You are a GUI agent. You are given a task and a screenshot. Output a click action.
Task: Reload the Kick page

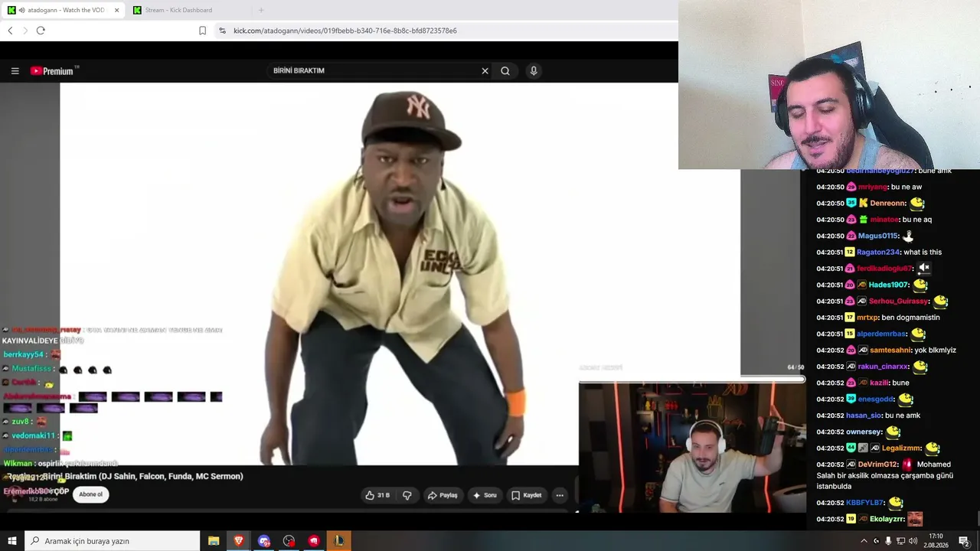click(41, 31)
